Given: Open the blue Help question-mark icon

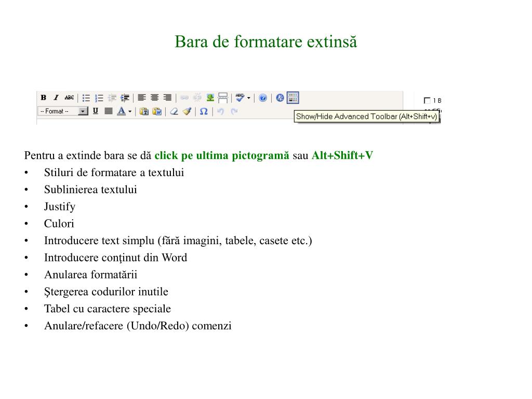Looking at the screenshot, I should click(263, 98).
